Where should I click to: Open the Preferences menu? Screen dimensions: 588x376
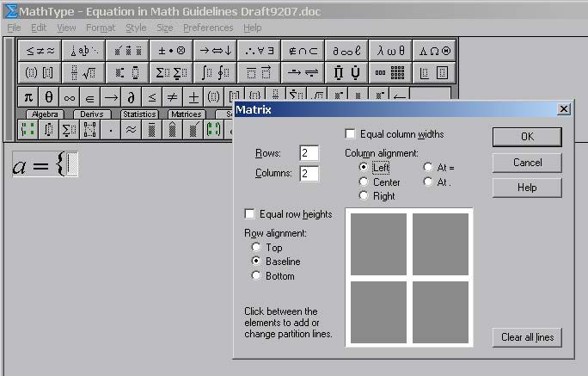tap(208, 28)
